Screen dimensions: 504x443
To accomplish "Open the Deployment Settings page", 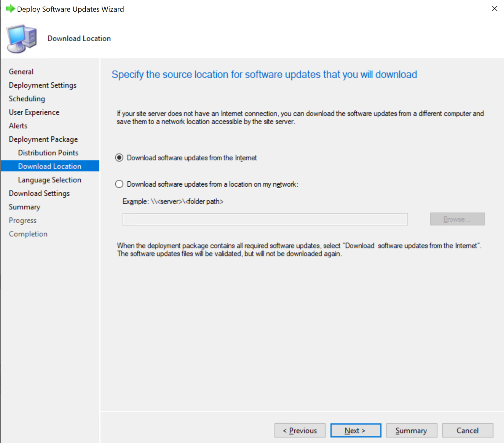I will tap(42, 85).
